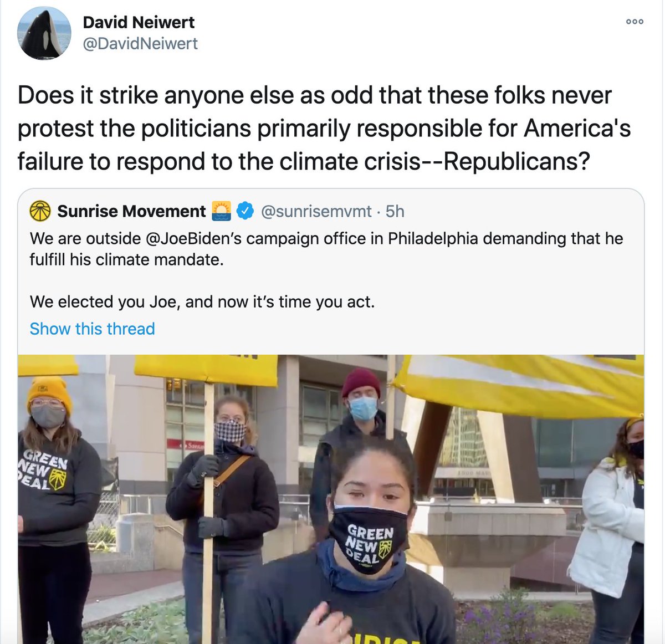665x644 pixels.
Task: Click the 5h timestamp of quoted tweet
Action: [x=395, y=211]
